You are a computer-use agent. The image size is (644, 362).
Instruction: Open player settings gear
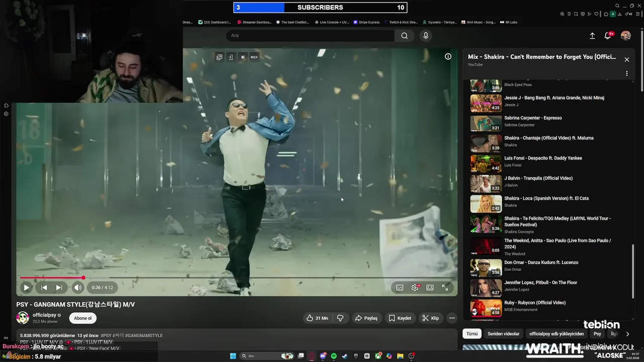[415, 288]
